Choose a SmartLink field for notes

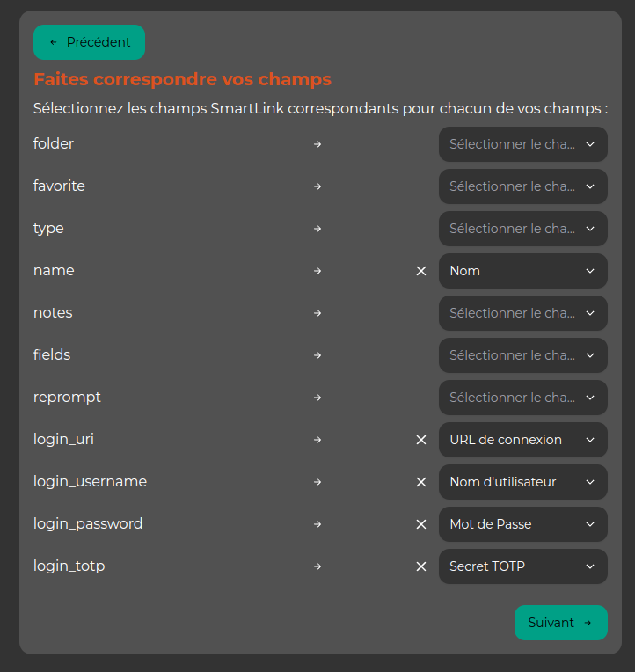522,313
